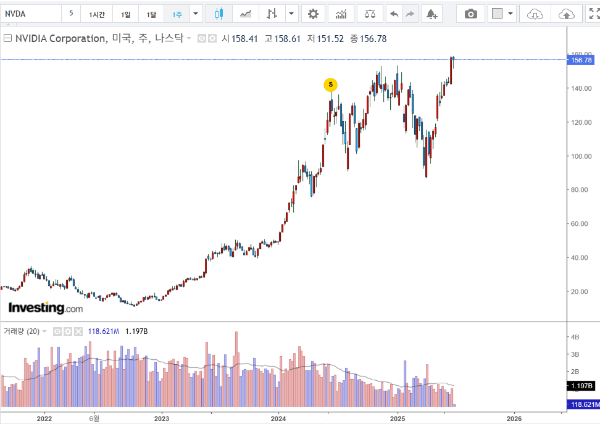This screenshot has width=600, height=424.
Task: Click 140.00 price axis label
Action: (581, 88)
